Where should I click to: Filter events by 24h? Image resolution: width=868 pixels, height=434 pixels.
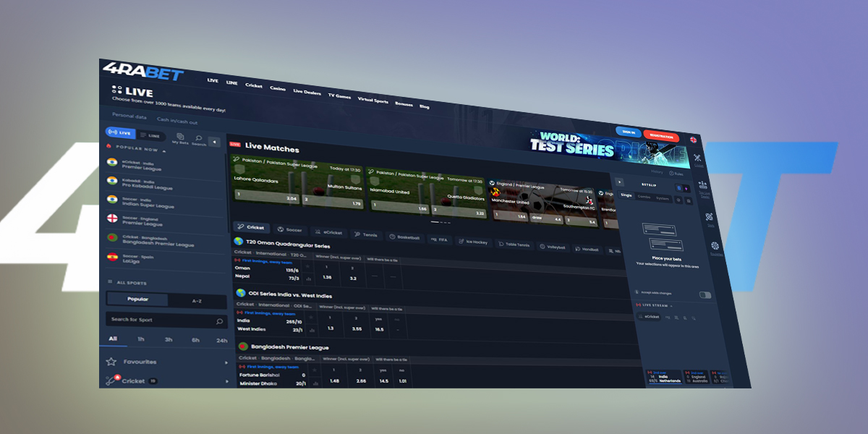[221, 341]
